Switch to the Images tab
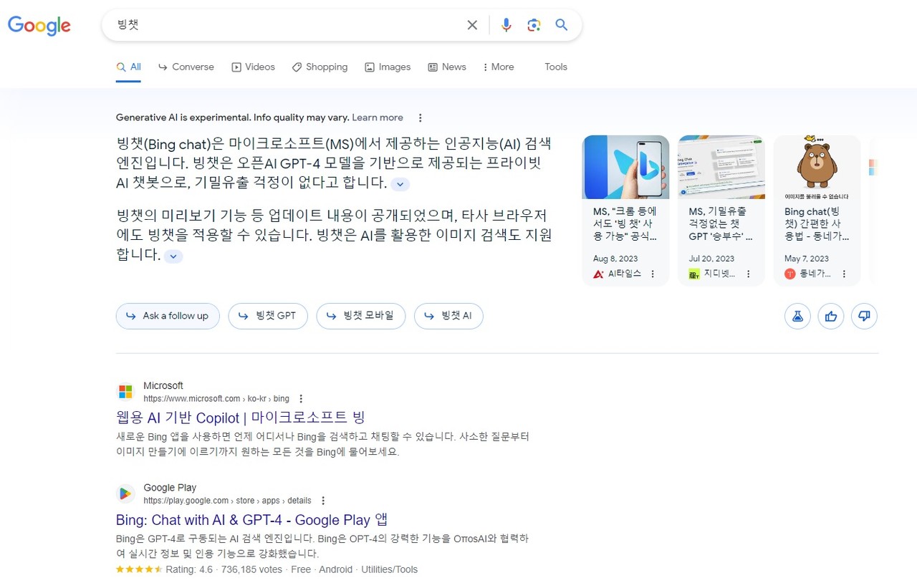This screenshot has height=588, width=917. [388, 67]
